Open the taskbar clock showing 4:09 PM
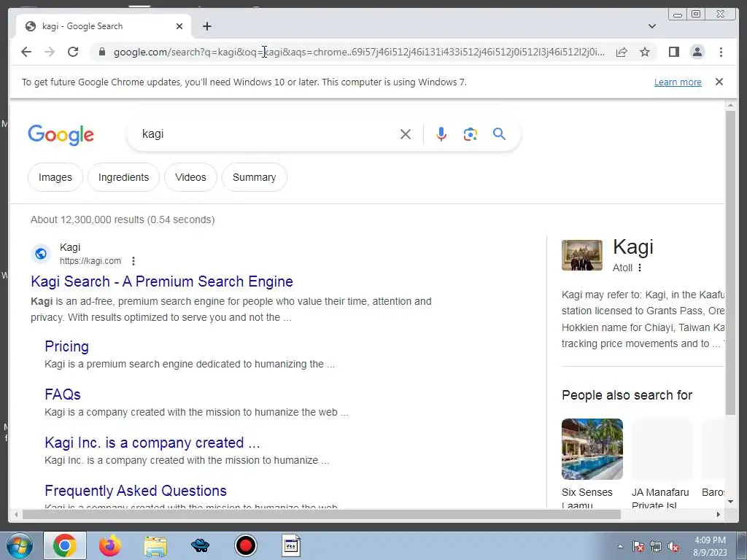The width and height of the screenshot is (747, 560). click(x=710, y=546)
